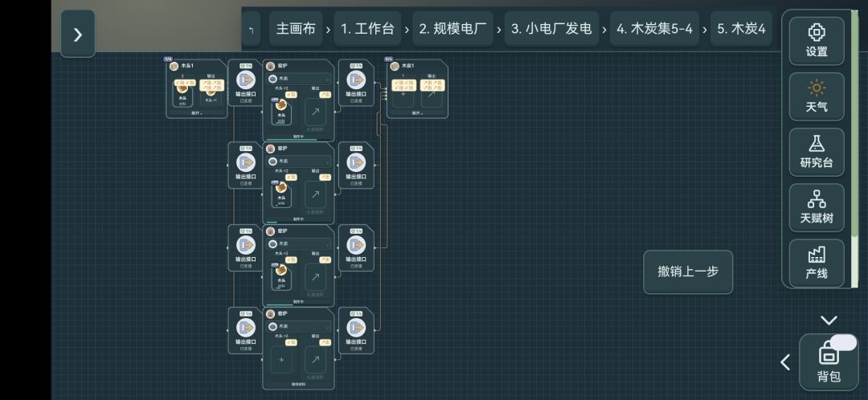The height and width of the screenshot is (400, 868).
Task: Click the first 窑炉 crafting progress bar
Action: pos(298,140)
